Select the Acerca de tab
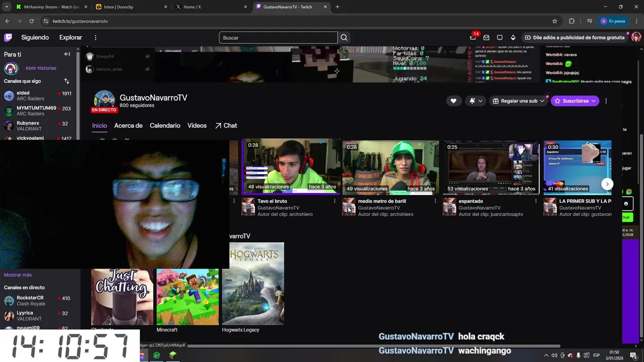This screenshot has height=362, width=644. click(128, 126)
